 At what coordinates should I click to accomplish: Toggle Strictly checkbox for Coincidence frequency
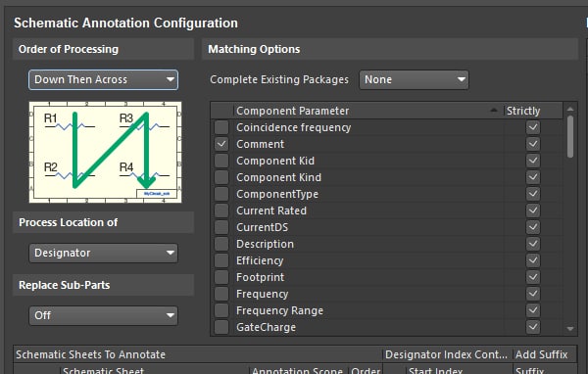click(533, 127)
